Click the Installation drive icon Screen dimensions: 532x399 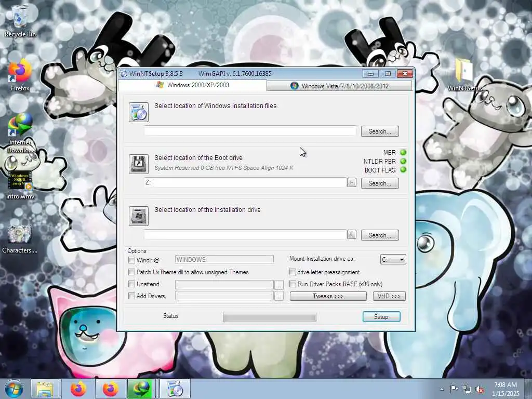138,216
